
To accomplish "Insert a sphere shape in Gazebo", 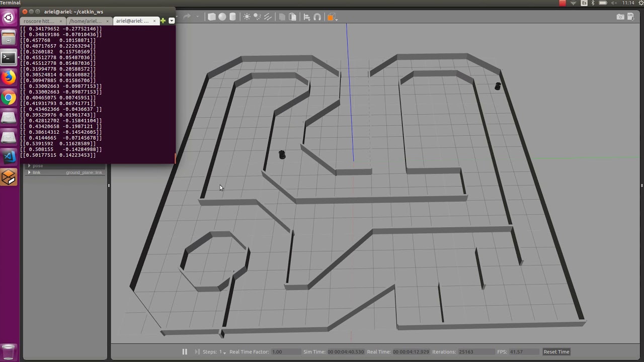I will pyautogui.click(x=222, y=17).
